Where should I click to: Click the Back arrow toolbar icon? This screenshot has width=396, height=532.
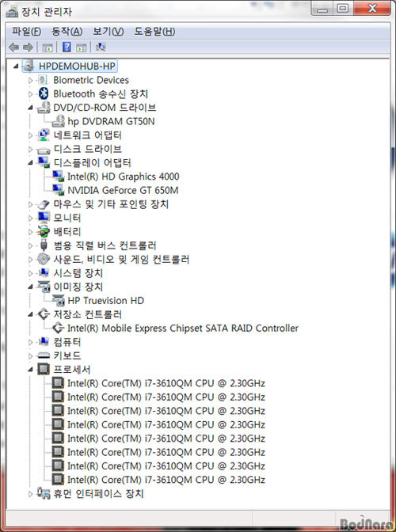point(13,47)
